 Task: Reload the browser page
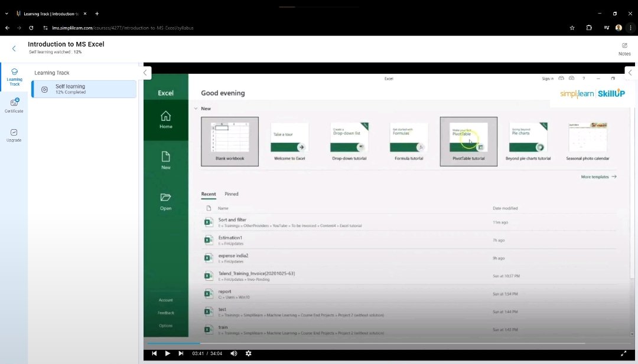click(31, 28)
